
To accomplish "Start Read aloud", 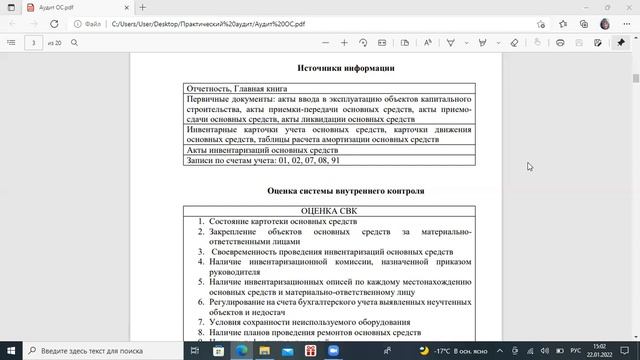I will 428,42.
